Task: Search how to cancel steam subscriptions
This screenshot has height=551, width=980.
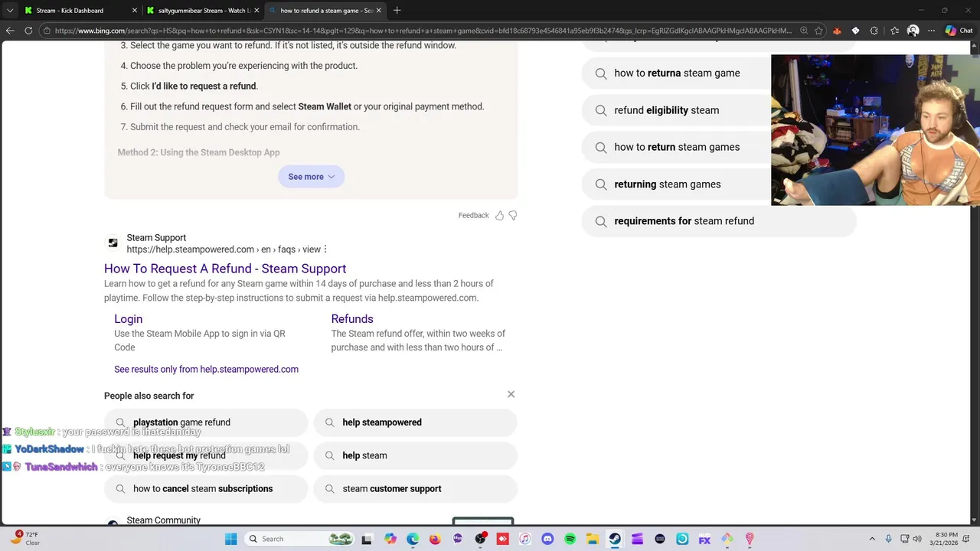Action: [x=206, y=488]
